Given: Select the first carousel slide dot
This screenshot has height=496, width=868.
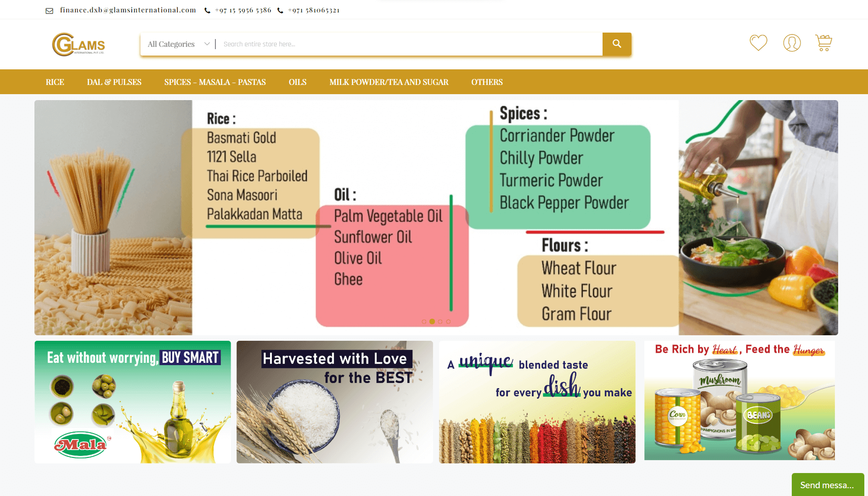Looking at the screenshot, I should (424, 321).
